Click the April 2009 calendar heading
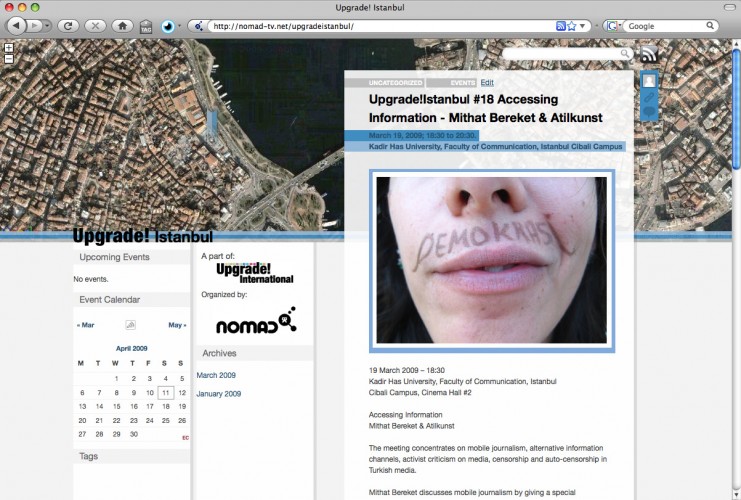The height and width of the screenshot is (500, 741). pos(132,348)
